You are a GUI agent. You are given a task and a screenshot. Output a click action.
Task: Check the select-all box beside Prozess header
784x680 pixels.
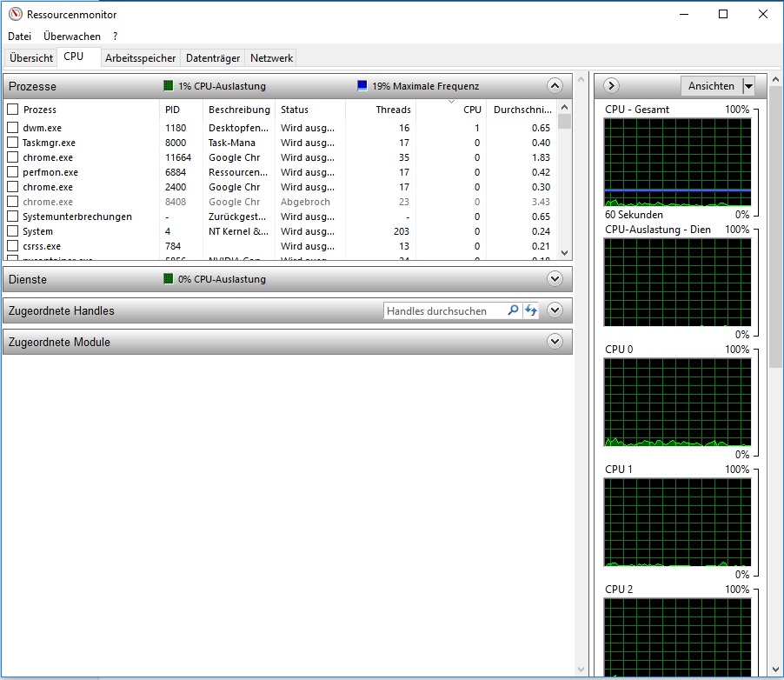[13, 110]
